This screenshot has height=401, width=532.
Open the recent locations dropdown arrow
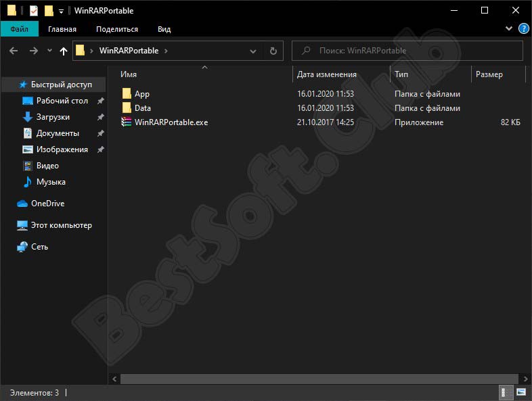49,51
